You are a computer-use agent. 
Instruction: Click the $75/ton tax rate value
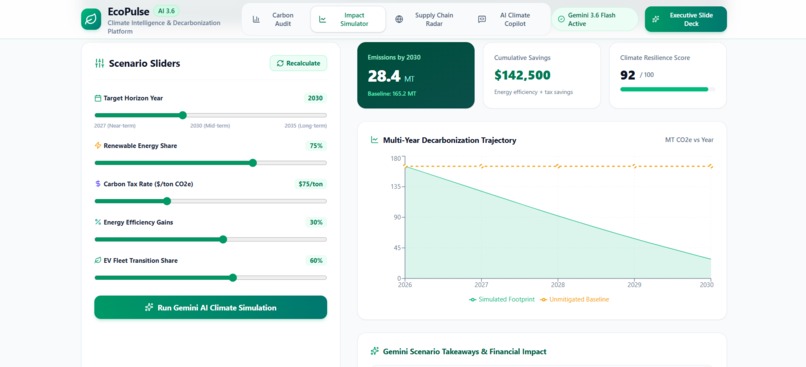point(310,184)
